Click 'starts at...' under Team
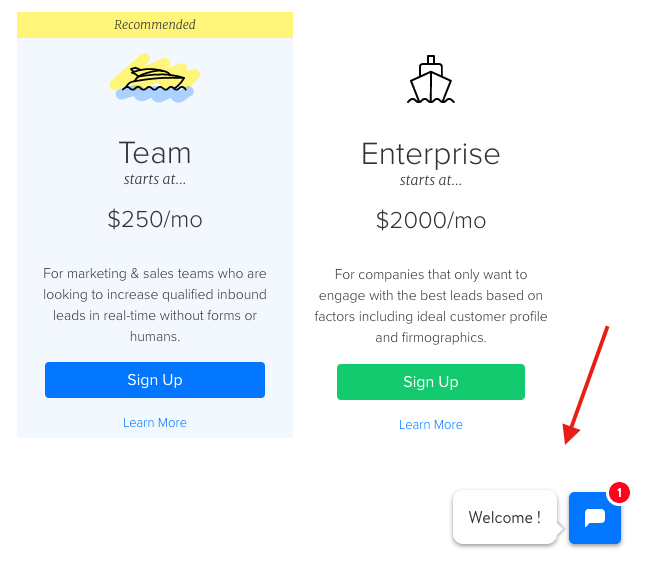This screenshot has width=647, height=564. click(155, 179)
